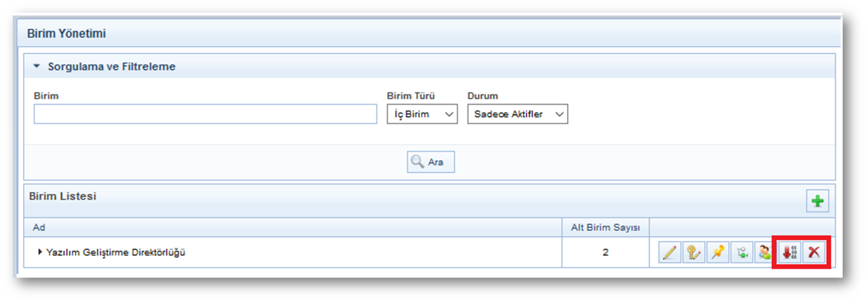This screenshot has width=868, height=303.
Task: Add a new unit with the green plus
Action: pyautogui.click(x=817, y=202)
